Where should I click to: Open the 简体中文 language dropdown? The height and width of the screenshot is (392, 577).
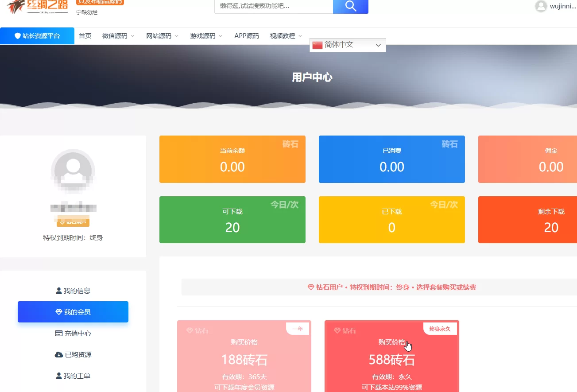click(x=348, y=45)
